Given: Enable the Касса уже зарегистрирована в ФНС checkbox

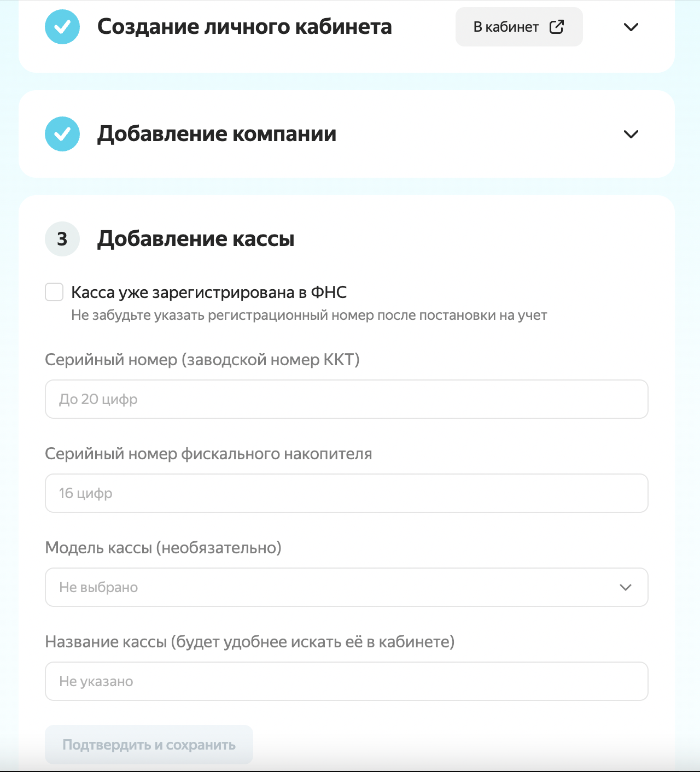Looking at the screenshot, I should (54, 292).
